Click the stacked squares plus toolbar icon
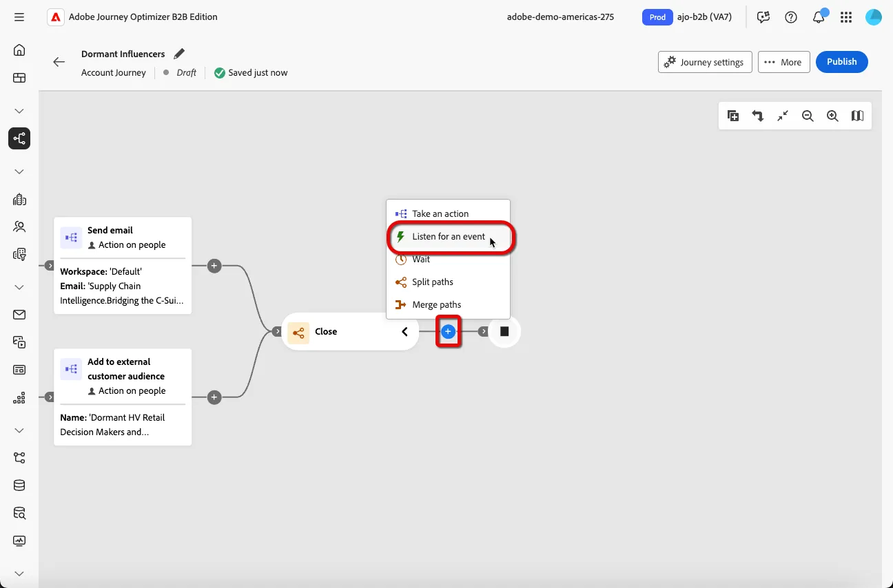The image size is (893, 588). (x=733, y=116)
